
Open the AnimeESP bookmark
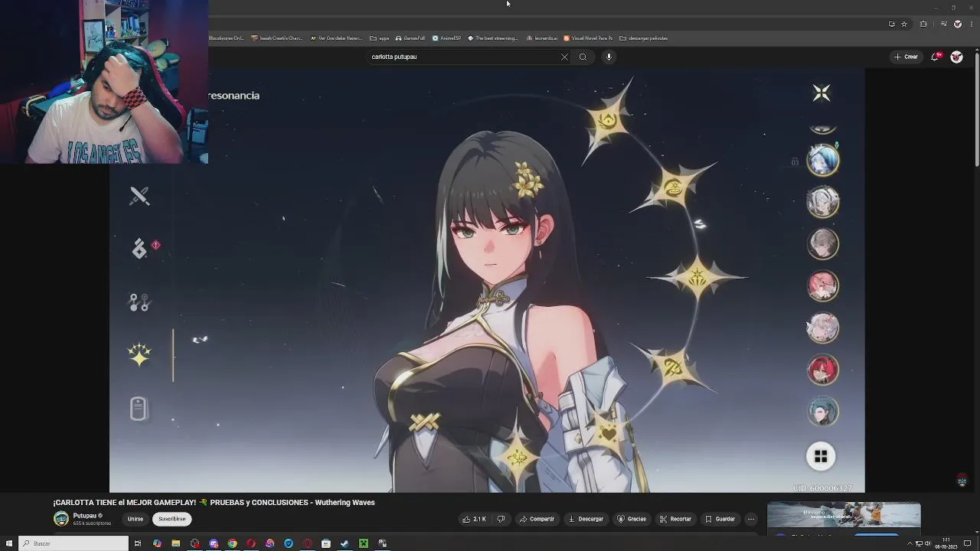[x=447, y=38]
